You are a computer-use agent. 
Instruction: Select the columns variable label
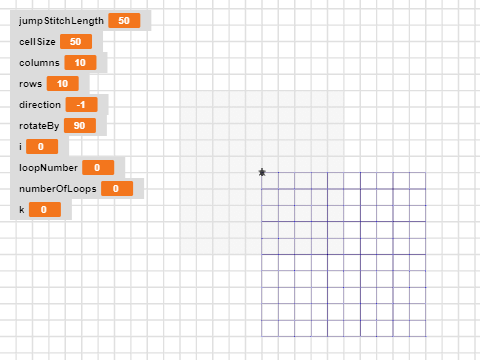point(39,63)
